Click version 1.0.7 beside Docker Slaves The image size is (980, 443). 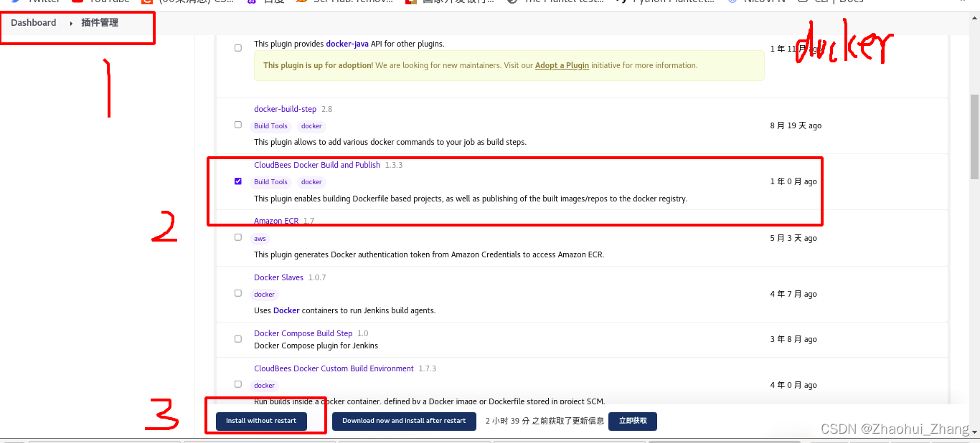[317, 277]
